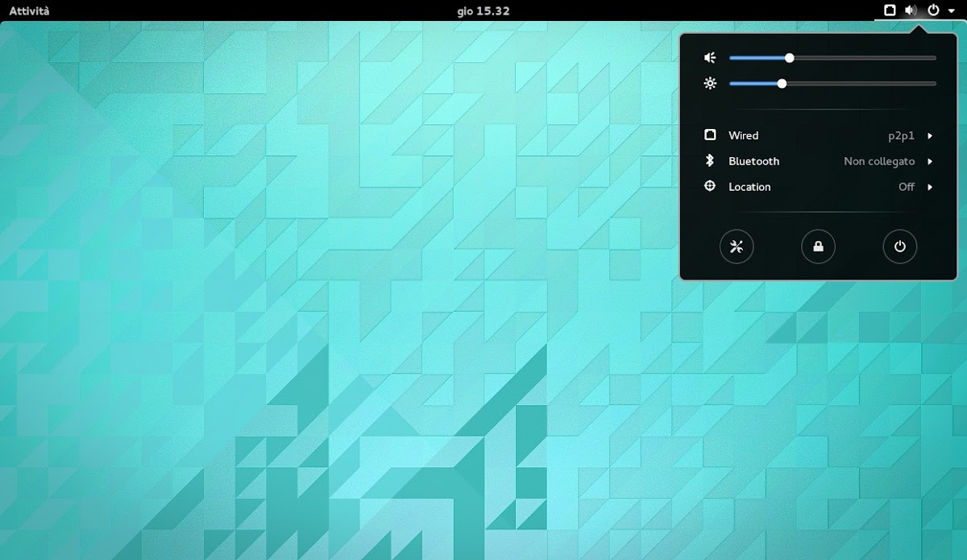Click the top bar system menu dropdown arrow
The image size is (967, 560).
pos(951,11)
